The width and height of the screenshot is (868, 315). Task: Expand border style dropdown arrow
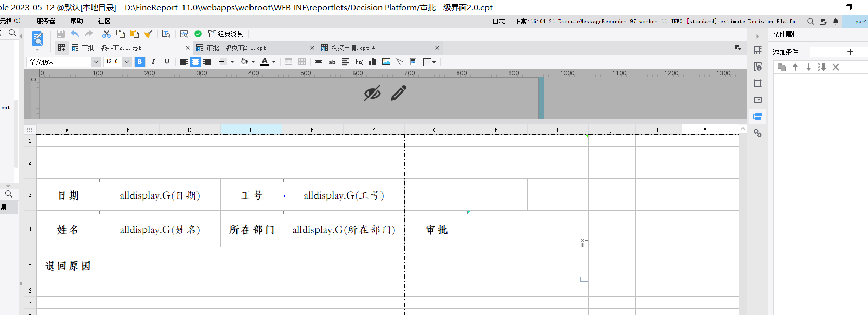(232, 62)
